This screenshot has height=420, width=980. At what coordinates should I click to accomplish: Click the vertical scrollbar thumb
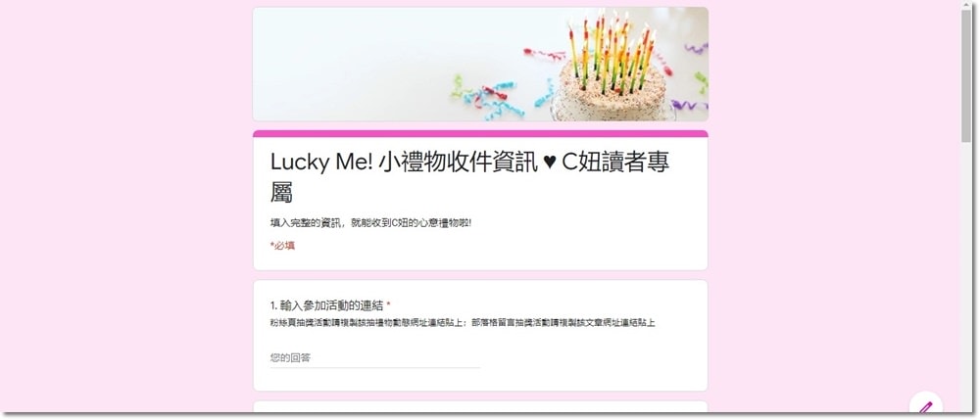point(966,75)
